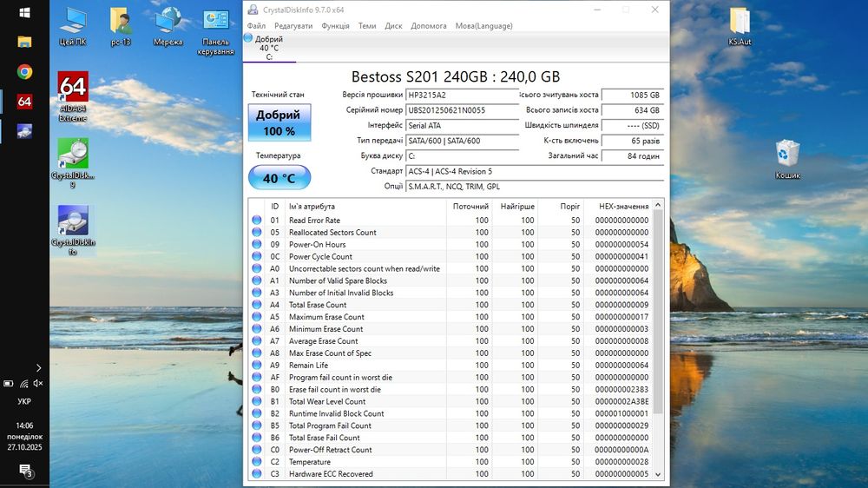The height and width of the screenshot is (488, 868).
Task: Open the Теми menu
Action: point(367,26)
